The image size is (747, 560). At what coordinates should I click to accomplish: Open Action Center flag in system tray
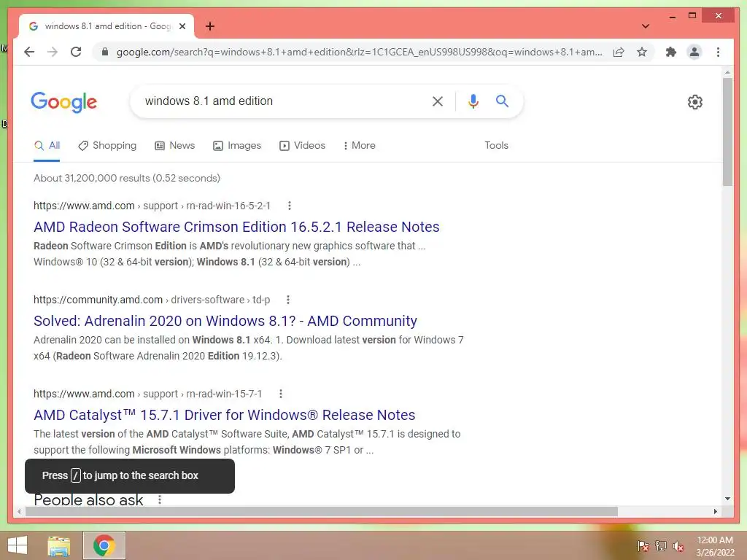click(643, 545)
